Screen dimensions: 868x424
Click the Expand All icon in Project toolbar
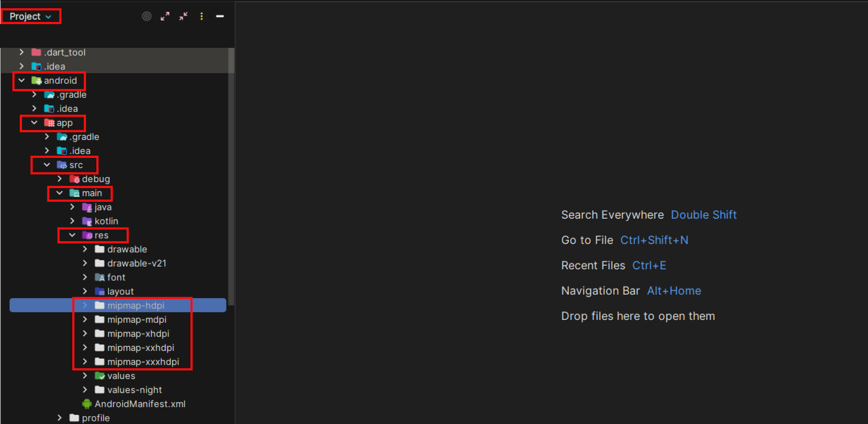coord(165,16)
